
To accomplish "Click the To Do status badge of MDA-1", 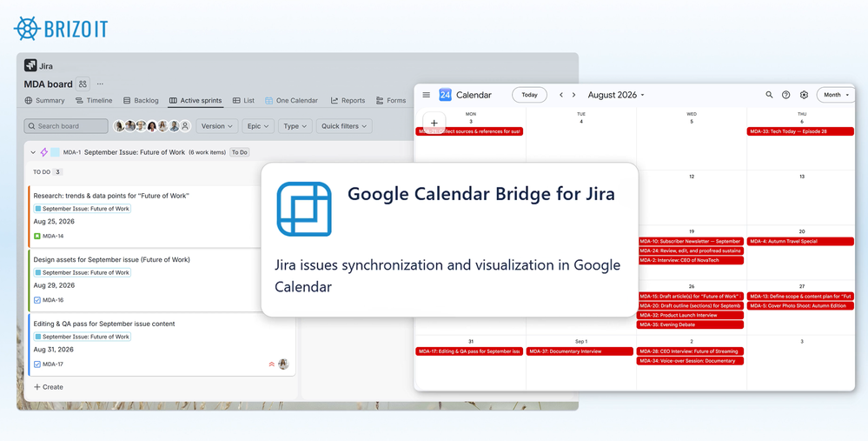I will (240, 152).
